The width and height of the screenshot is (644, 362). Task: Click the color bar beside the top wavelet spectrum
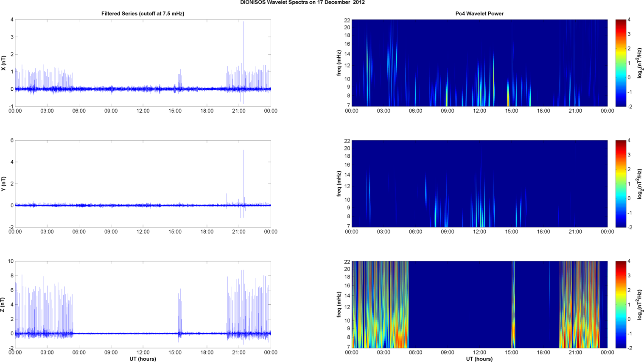[x=621, y=63]
